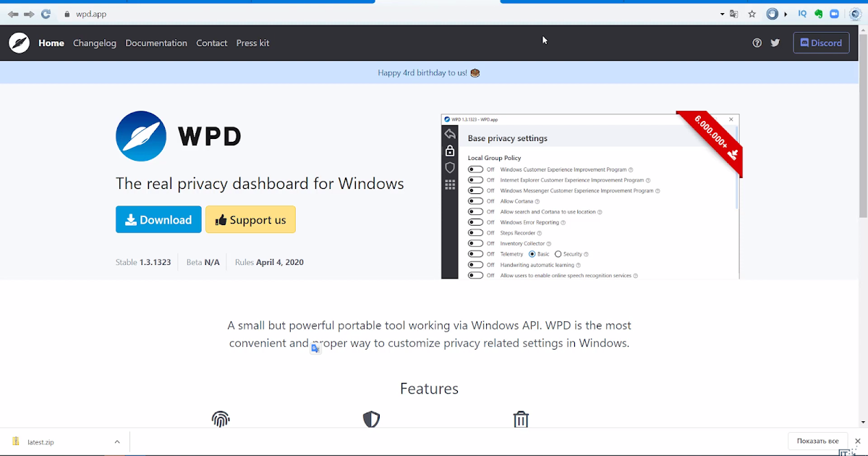
Task: Open the help question mark icon
Action: (757, 43)
